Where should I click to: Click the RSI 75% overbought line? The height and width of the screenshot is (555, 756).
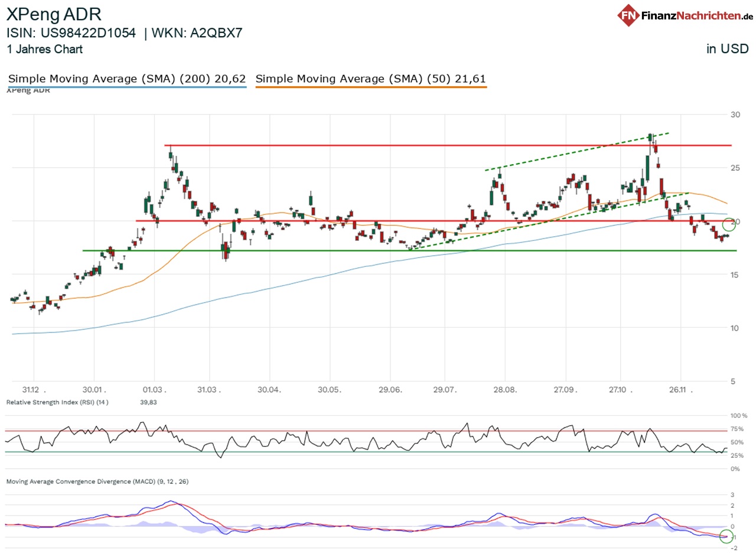(x=354, y=430)
